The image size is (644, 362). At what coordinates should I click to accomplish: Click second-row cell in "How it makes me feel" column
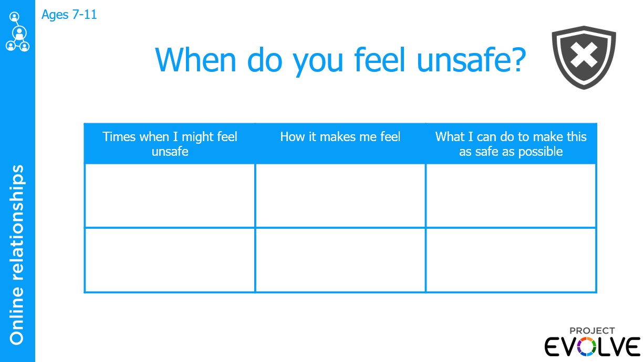[x=340, y=260]
